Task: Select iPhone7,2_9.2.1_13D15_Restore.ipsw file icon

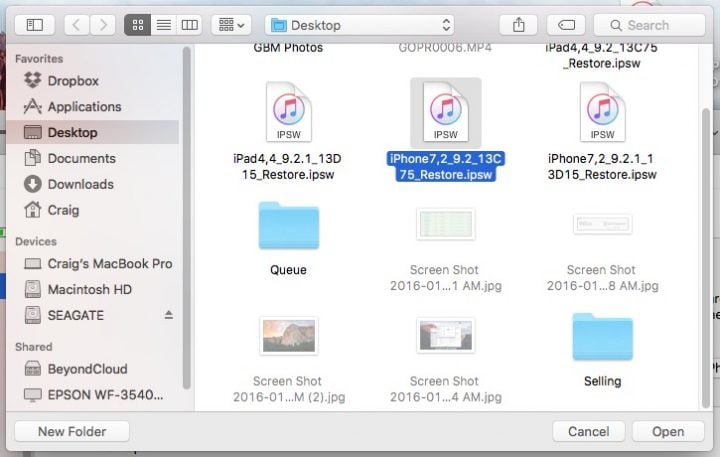Action: coord(602,112)
